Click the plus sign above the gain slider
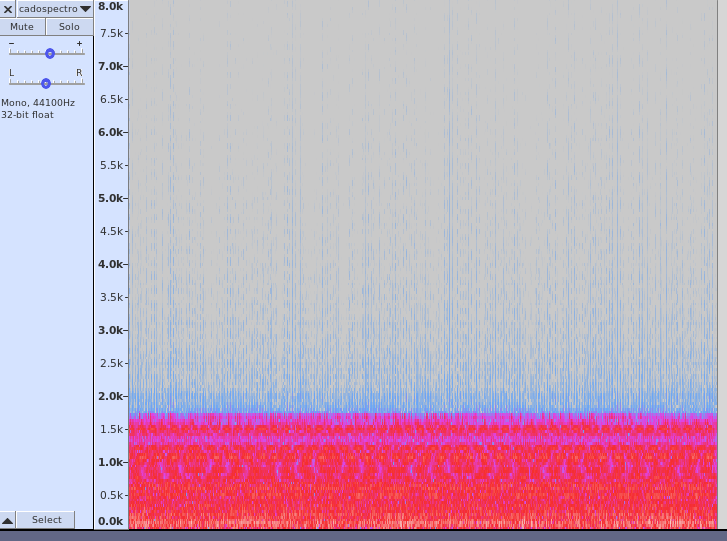This screenshot has width=727, height=541. pos(80,44)
